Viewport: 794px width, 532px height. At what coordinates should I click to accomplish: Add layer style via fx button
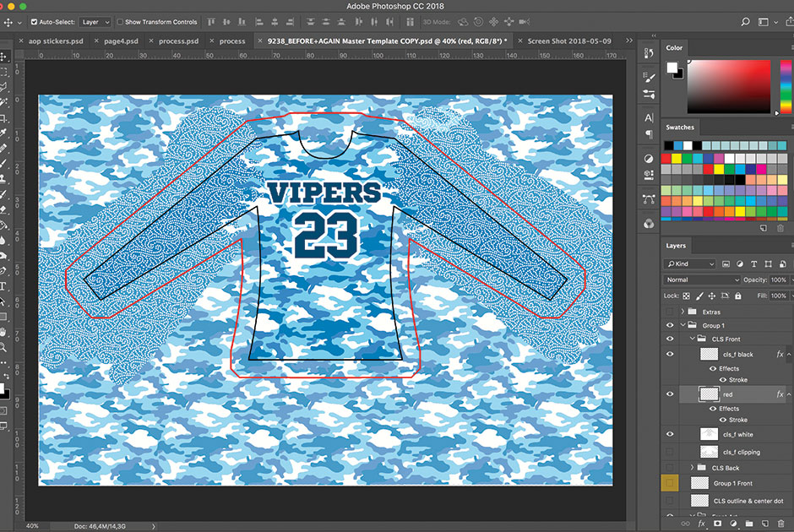click(x=701, y=524)
